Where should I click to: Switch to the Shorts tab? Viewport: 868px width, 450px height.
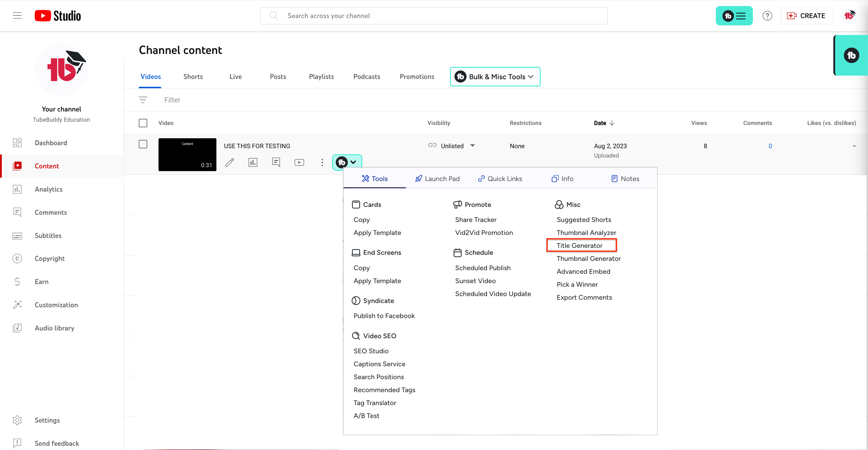193,77
